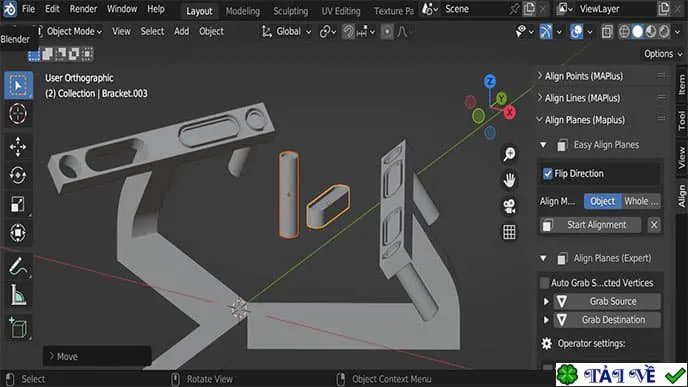Choose the Move tool

pos(18,147)
